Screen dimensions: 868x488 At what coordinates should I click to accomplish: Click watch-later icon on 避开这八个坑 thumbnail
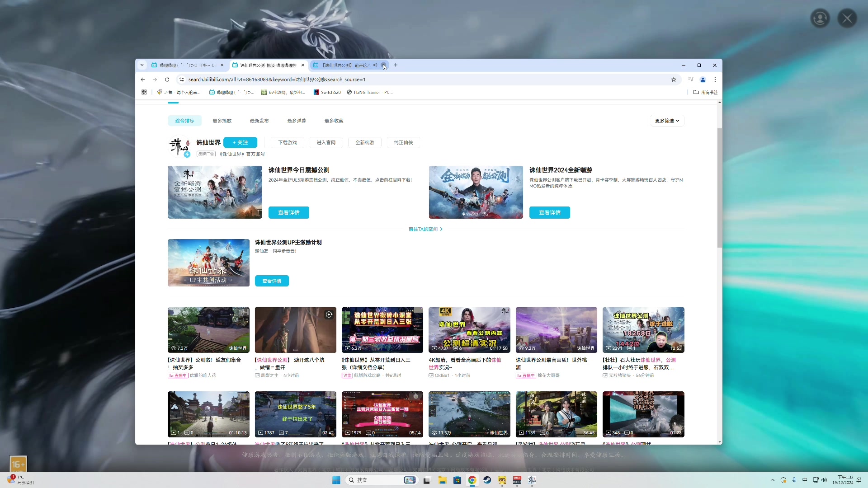pyautogui.click(x=329, y=314)
